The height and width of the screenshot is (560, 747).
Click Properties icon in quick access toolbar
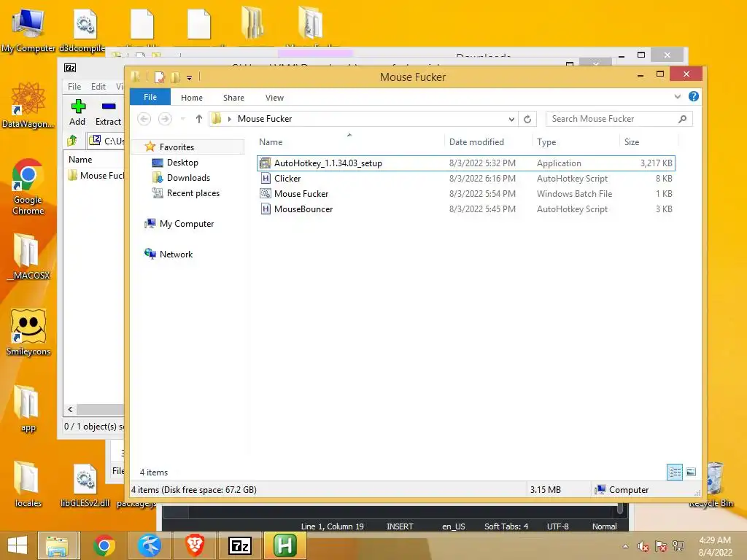[x=160, y=77]
